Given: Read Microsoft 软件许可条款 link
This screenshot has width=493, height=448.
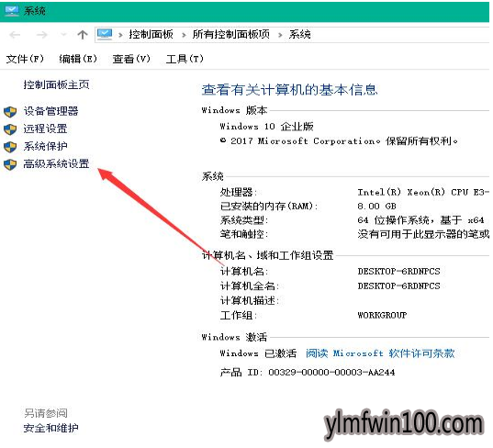Looking at the screenshot, I should click(x=380, y=353).
